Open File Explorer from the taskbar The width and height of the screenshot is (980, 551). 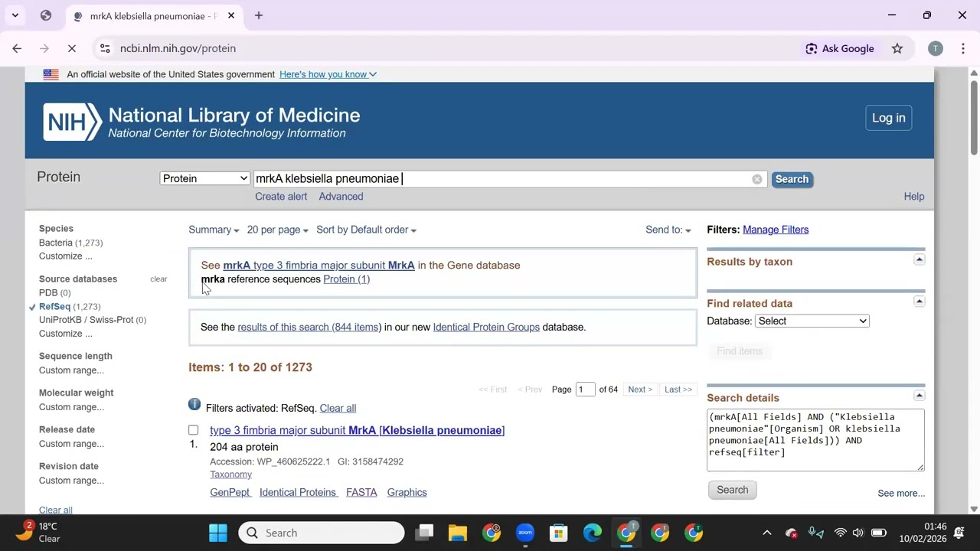(458, 533)
